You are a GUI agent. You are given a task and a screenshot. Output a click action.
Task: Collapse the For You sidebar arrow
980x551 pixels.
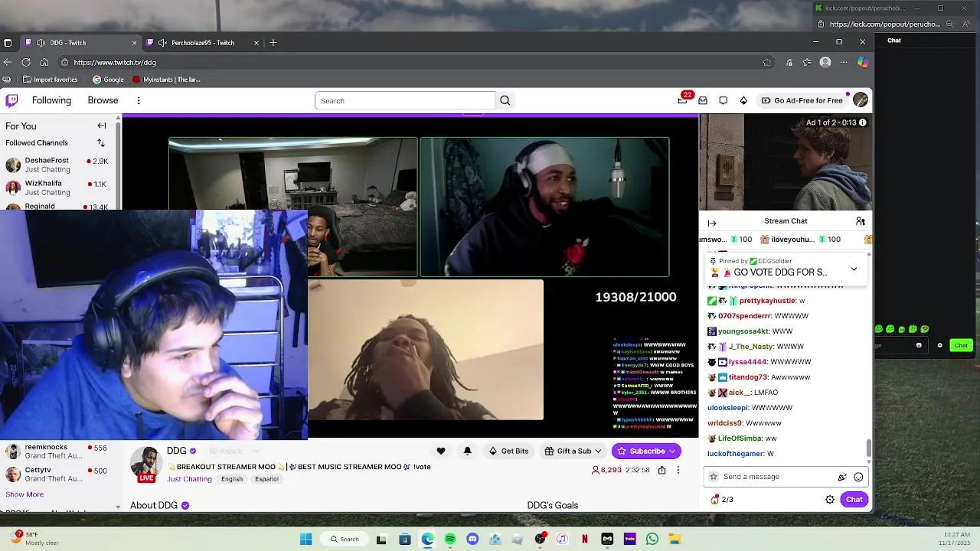(101, 126)
